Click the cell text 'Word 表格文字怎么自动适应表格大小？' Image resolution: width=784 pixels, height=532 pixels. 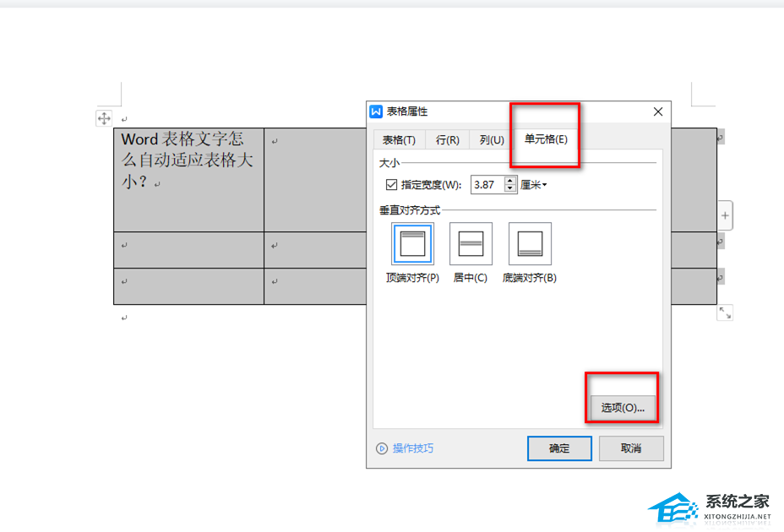pos(187,160)
